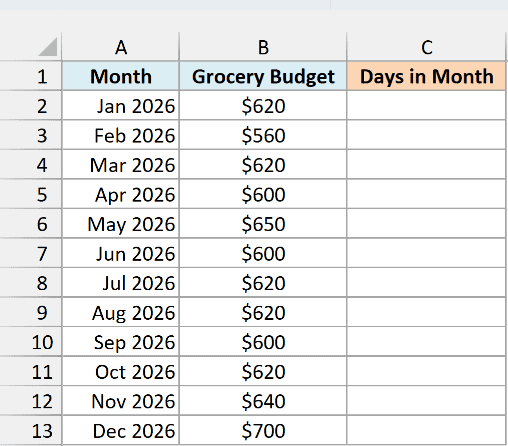Click the 'Month' header cell
This screenshot has height=446, width=508.
point(121,76)
